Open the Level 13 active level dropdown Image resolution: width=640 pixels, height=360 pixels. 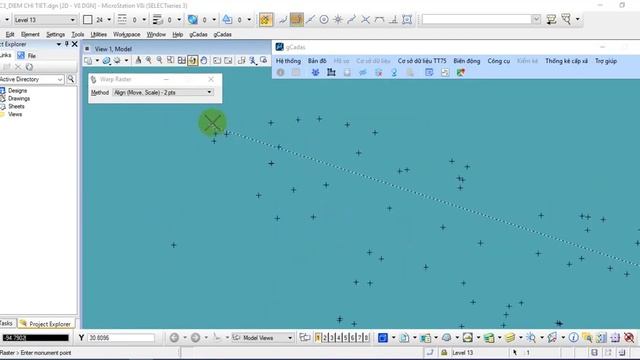click(x=44, y=20)
